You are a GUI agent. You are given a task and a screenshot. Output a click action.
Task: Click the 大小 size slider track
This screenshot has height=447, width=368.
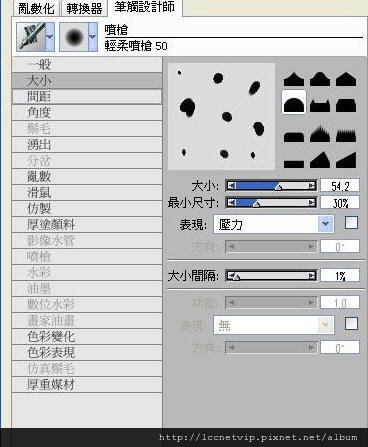pos(271,186)
